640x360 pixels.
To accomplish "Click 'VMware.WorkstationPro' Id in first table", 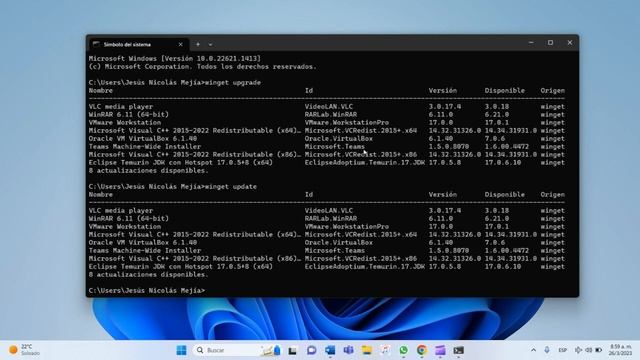I will click(347, 122).
